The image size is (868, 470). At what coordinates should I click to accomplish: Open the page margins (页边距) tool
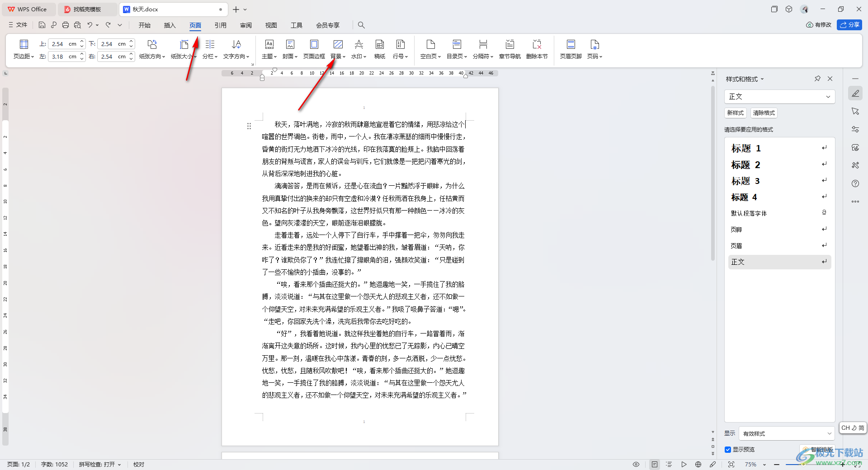(24, 49)
